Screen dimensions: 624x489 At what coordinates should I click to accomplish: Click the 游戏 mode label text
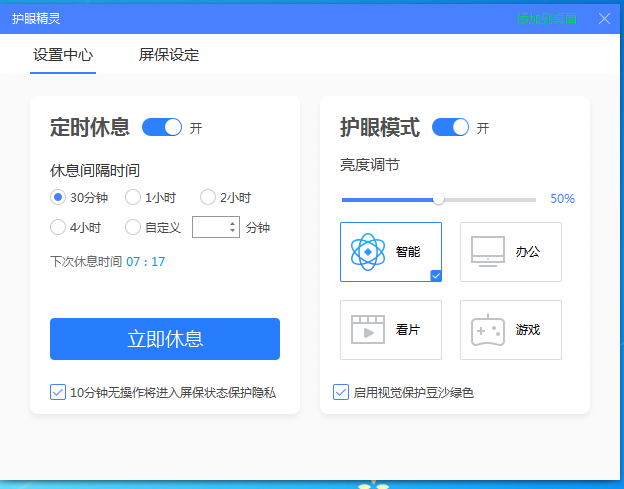(x=528, y=329)
